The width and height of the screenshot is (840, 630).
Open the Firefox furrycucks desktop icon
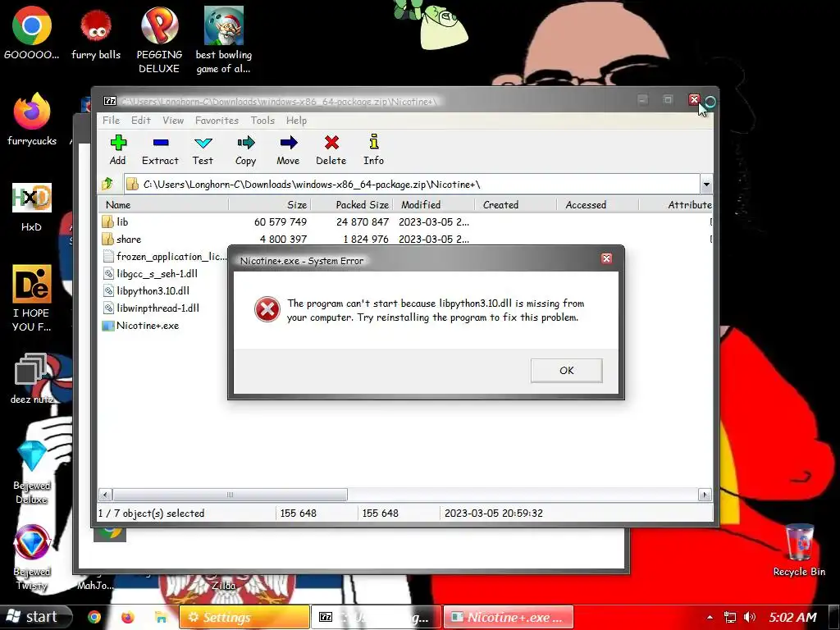pyautogui.click(x=32, y=119)
